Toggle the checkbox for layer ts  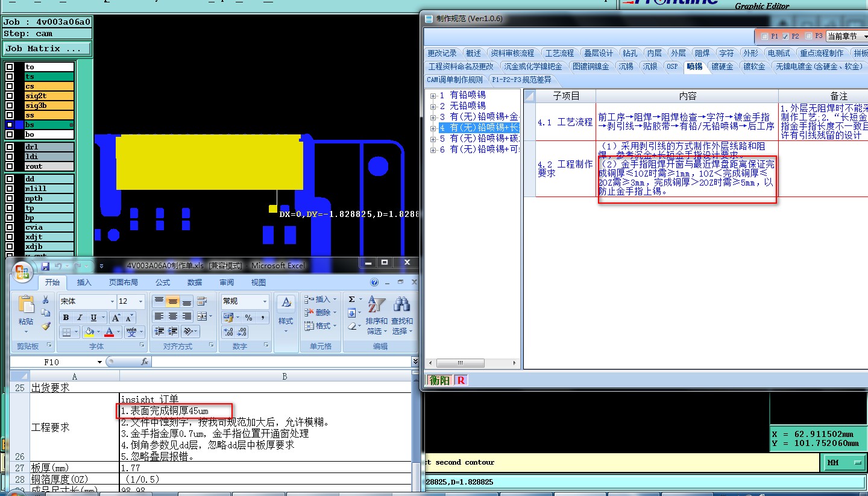coord(10,77)
